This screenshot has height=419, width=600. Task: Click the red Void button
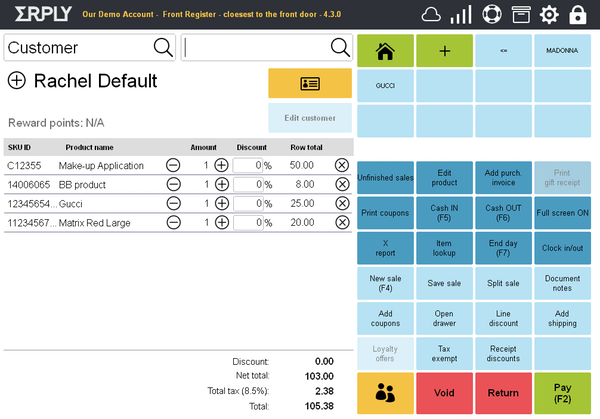(445, 393)
